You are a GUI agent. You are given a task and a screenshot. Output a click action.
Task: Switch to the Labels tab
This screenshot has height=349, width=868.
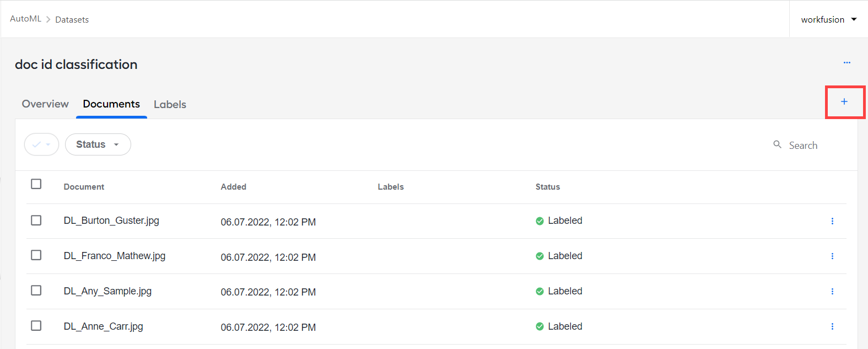[170, 104]
